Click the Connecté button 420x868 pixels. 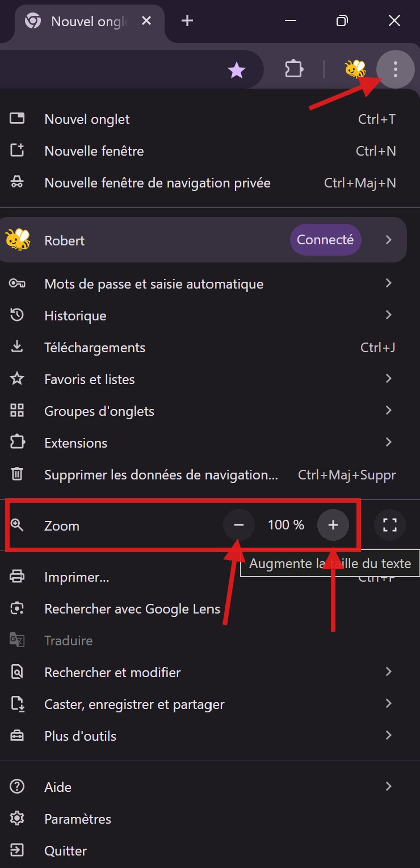[x=325, y=240]
